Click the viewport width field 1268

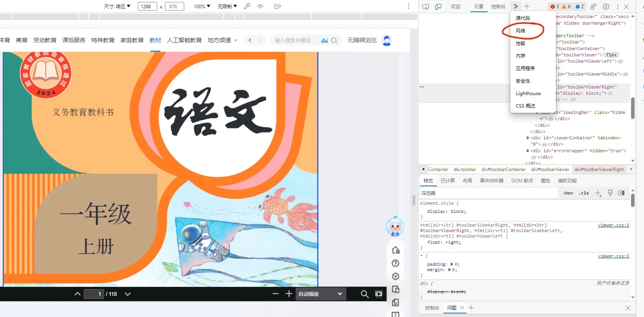point(147,6)
